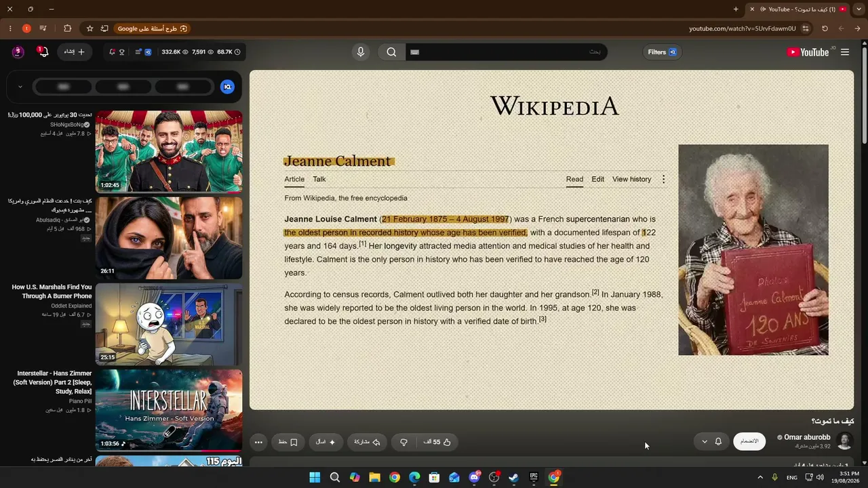Click the Chrome address bar URL
Image resolution: width=868 pixels, height=488 pixels.
pos(743,28)
